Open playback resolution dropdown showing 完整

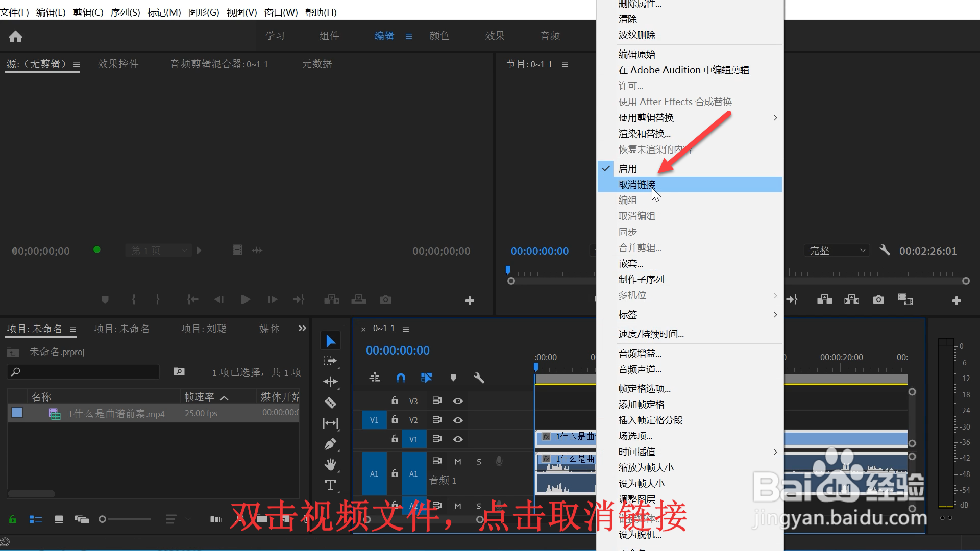[x=837, y=251]
